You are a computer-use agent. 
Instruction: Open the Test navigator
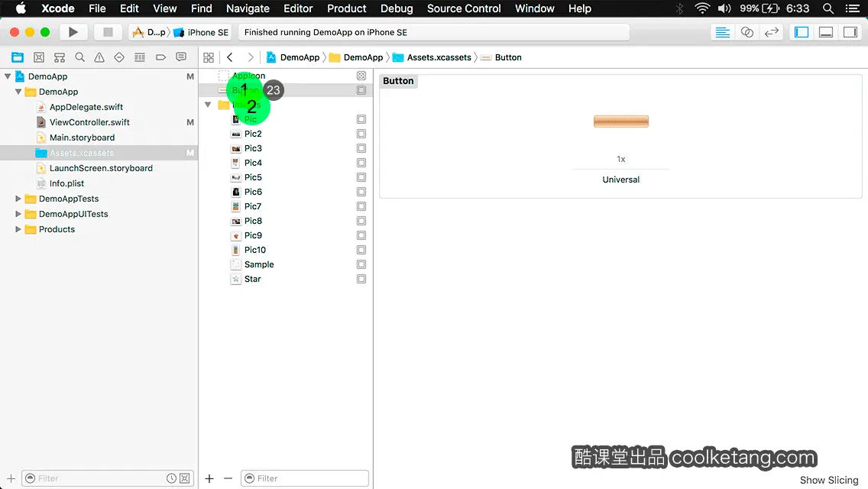tap(119, 57)
